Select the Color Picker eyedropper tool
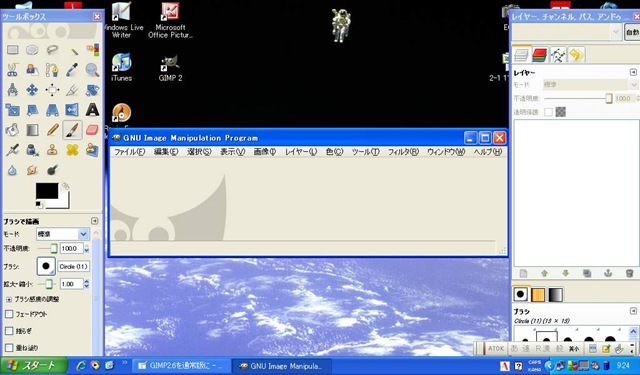Viewport: 640px width, 375px height. click(72, 70)
